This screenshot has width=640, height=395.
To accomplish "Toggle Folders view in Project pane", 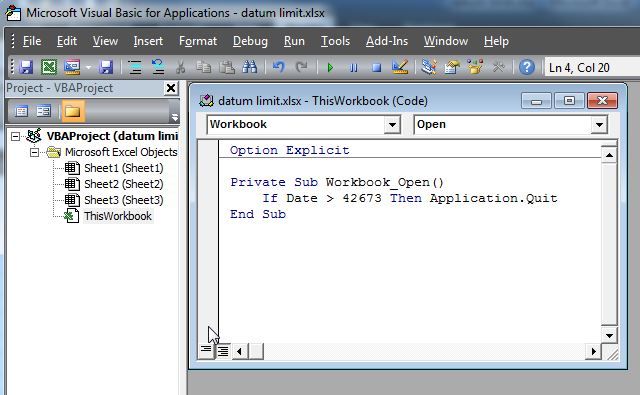I will coord(73,111).
